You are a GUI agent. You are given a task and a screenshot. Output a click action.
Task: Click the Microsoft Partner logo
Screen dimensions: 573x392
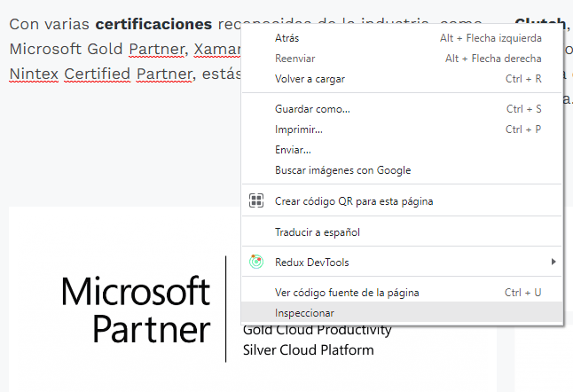(136, 310)
